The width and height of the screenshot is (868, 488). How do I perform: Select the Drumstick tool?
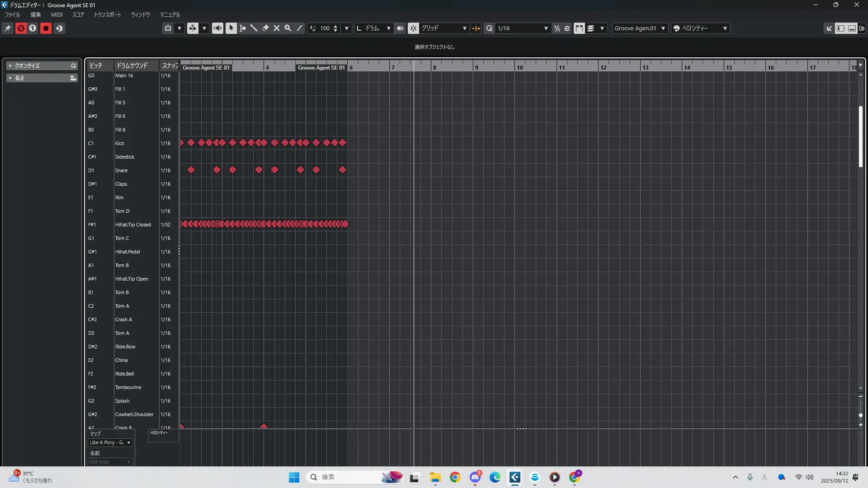tap(254, 28)
